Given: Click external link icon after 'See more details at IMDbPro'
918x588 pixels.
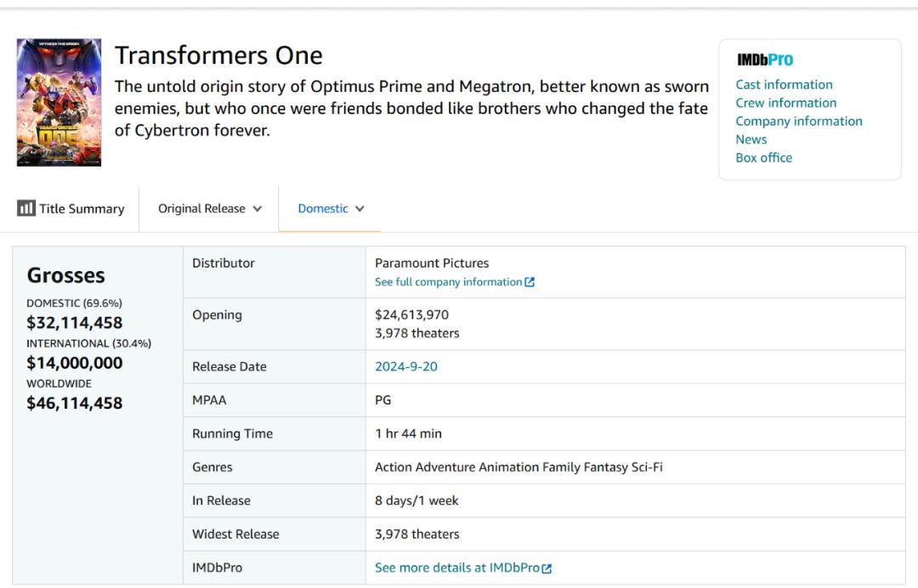Looking at the screenshot, I should pyautogui.click(x=547, y=568).
